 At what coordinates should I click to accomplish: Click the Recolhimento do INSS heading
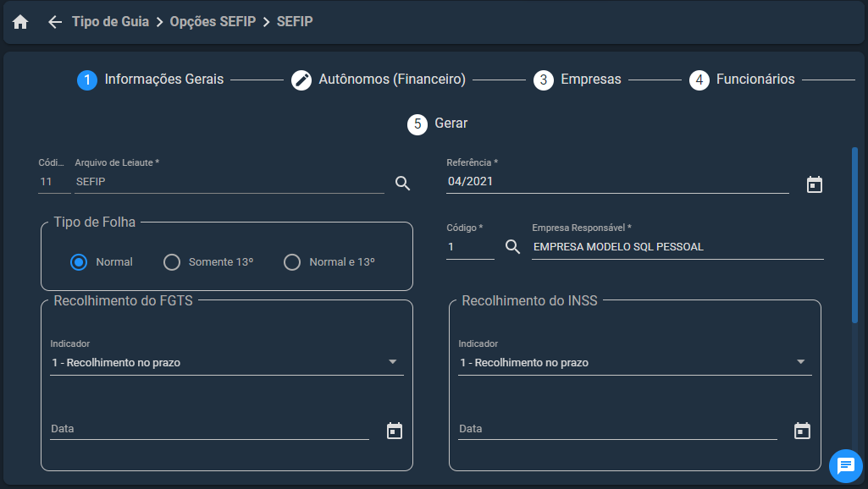[x=529, y=300]
